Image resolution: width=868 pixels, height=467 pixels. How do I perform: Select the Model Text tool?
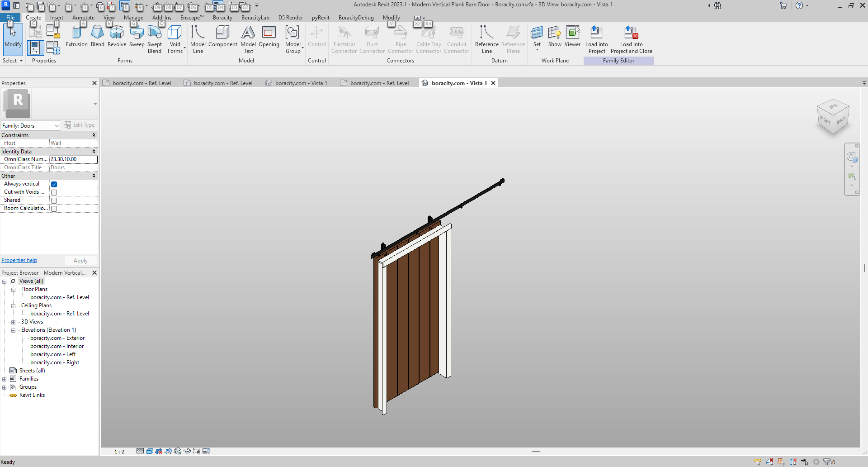click(x=248, y=39)
